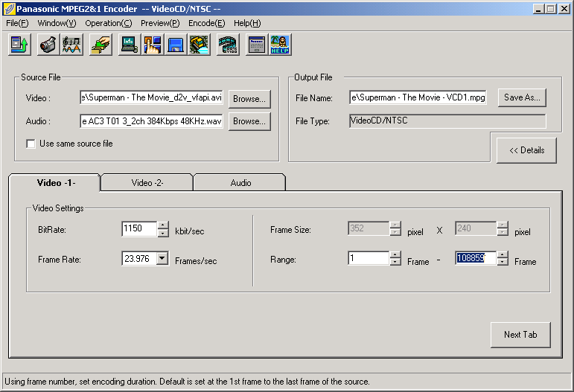This screenshot has width=574, height=392.
Task: Click the hand holding card toolbar icon
Action: (101, 45)
